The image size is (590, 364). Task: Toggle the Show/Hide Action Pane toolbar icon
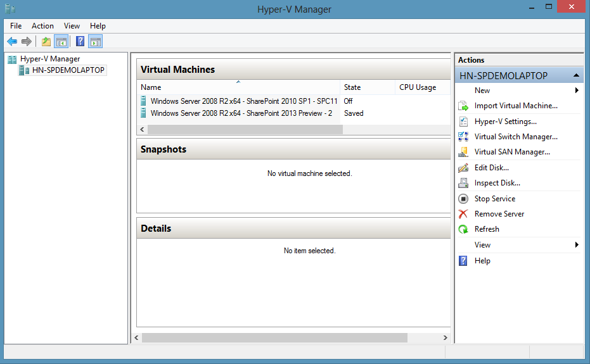96,41
